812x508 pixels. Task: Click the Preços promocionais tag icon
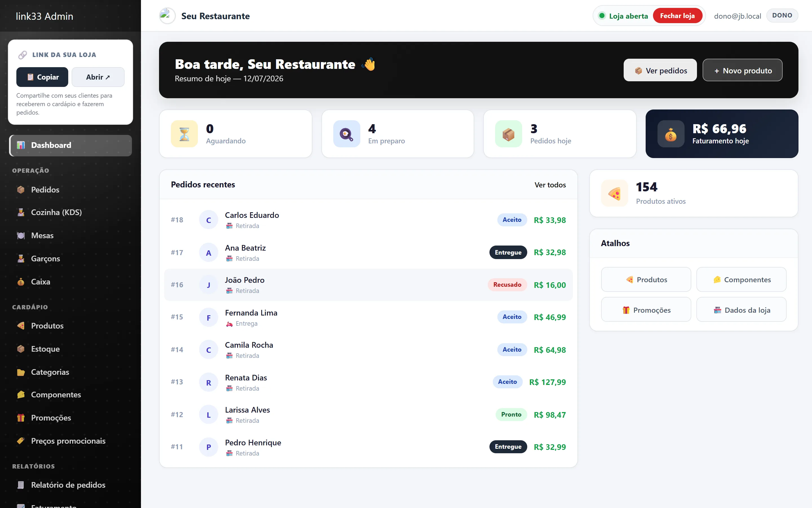tap(21, 441)
